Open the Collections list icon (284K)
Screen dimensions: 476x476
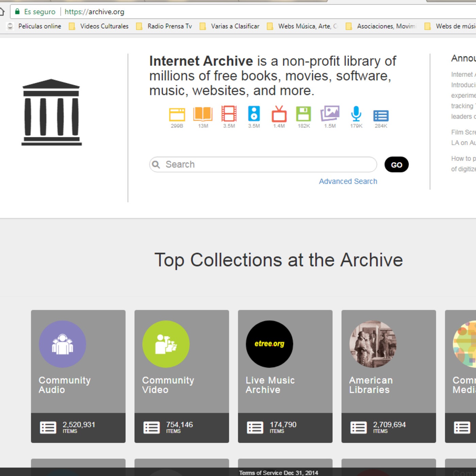[381, 116]
